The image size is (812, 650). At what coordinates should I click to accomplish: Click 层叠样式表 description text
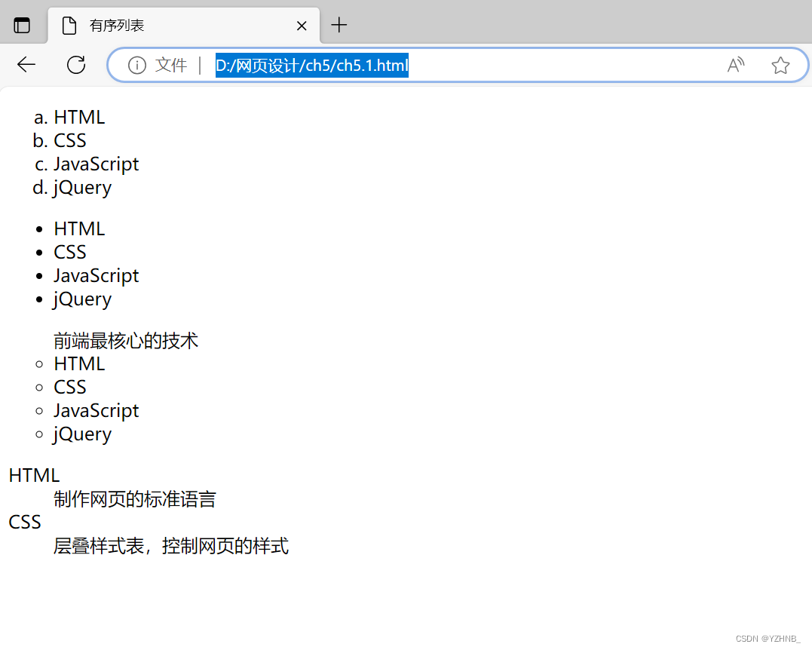coord(170,546)
